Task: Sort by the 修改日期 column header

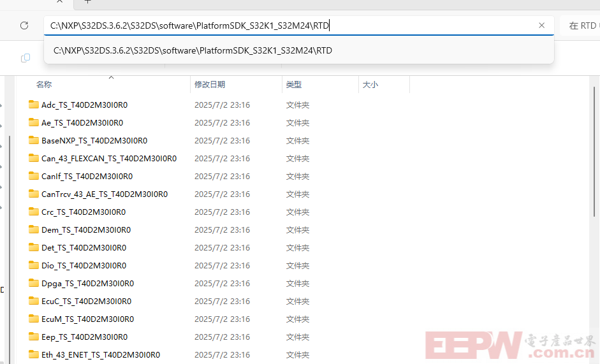Action: [210, 85]
